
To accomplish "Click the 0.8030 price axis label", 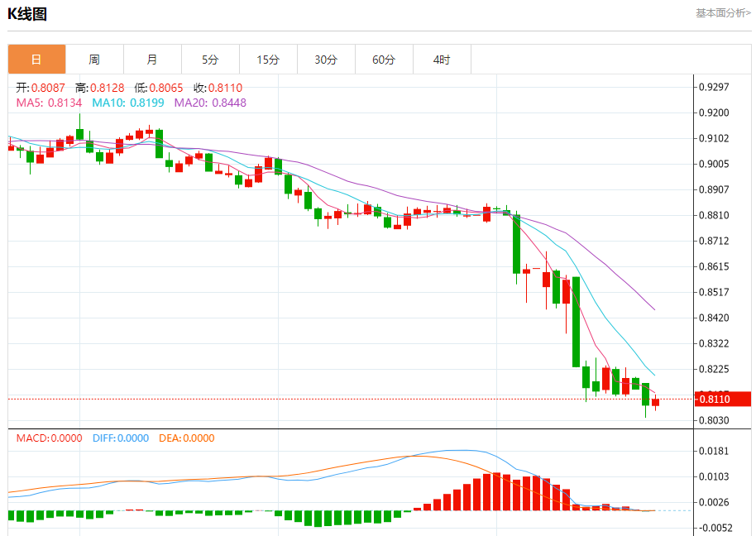I will point(714,420).
